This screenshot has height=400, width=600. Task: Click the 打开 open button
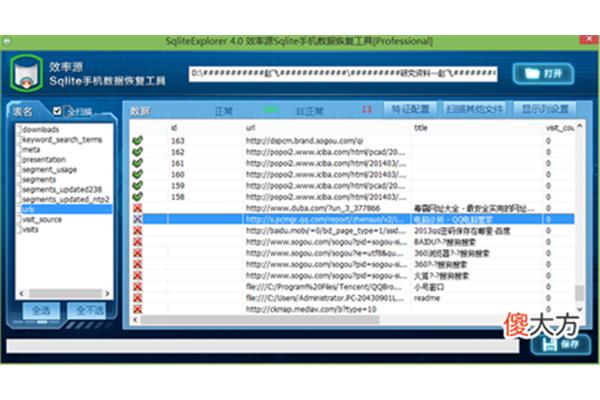543,73
